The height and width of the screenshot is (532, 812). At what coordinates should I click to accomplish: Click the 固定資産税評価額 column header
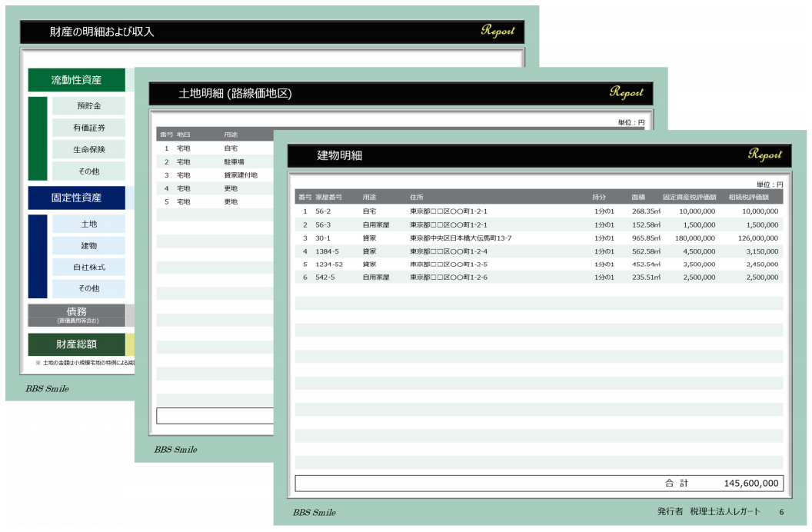689,197
